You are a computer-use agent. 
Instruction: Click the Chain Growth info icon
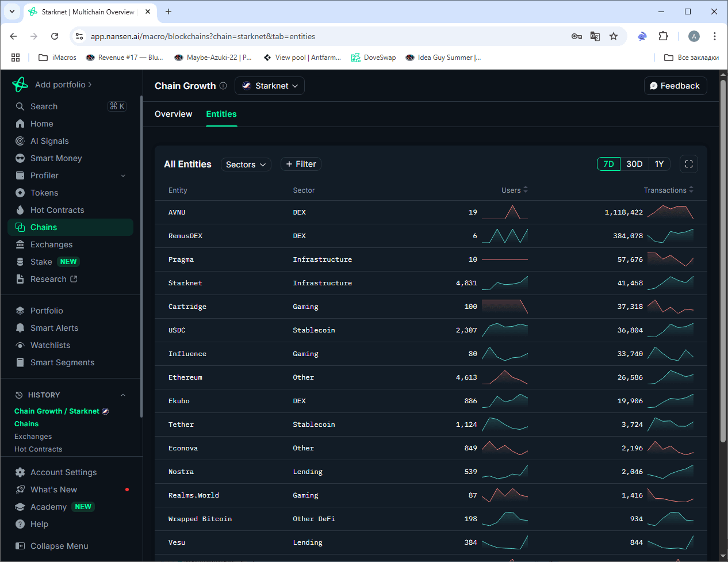[223, 86]
